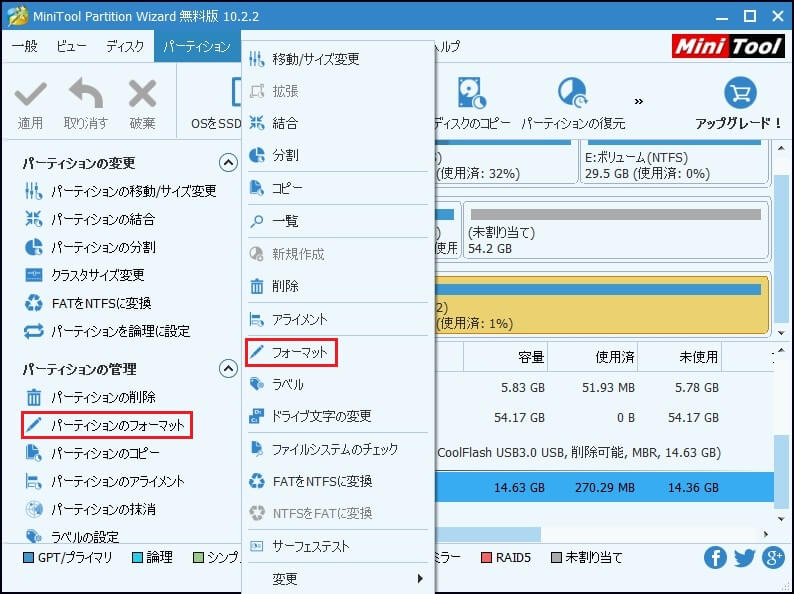This screenshot has height=594, width=794.
Task: Choose 分割 from the partition menu
Action: (338, 155)
